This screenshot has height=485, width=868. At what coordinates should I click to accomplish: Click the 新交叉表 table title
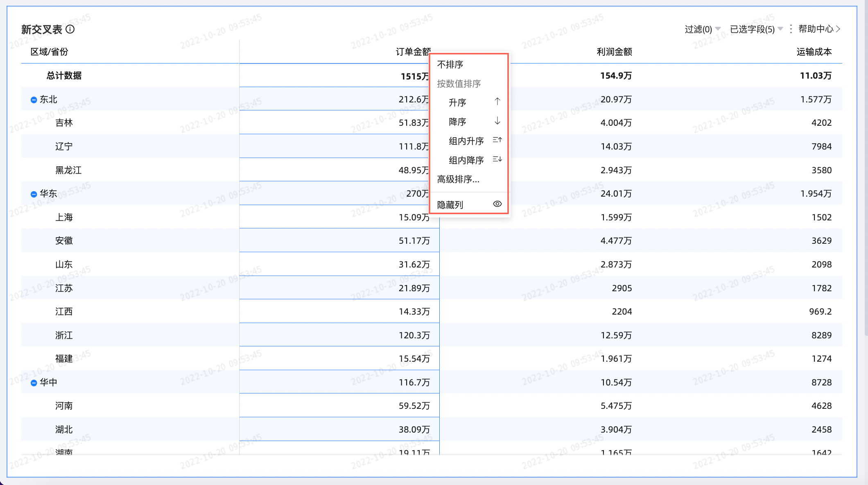click(x=42, y=29)
